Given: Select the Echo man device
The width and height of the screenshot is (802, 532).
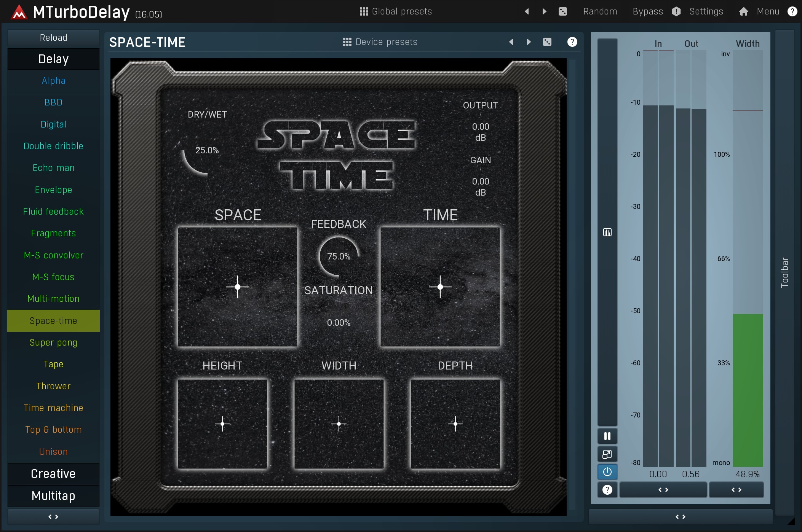Looking at the screenshot, I should [53, 168].
